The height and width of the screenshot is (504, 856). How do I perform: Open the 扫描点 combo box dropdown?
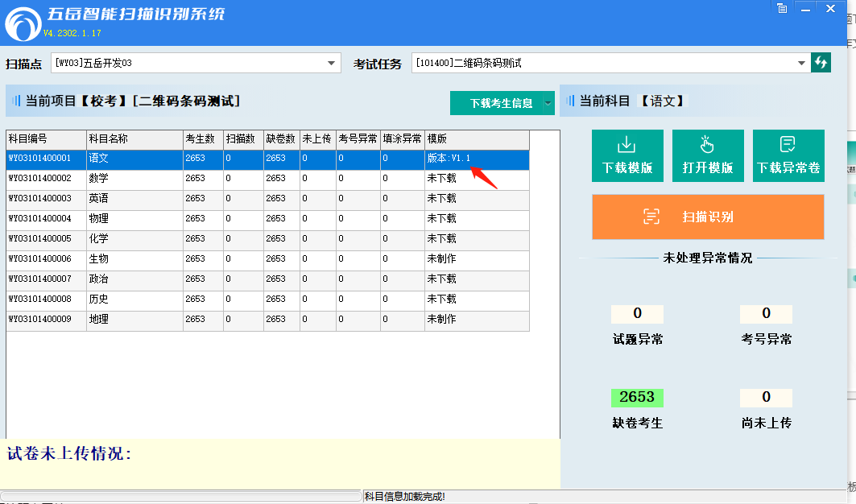(x=333, y=64)
